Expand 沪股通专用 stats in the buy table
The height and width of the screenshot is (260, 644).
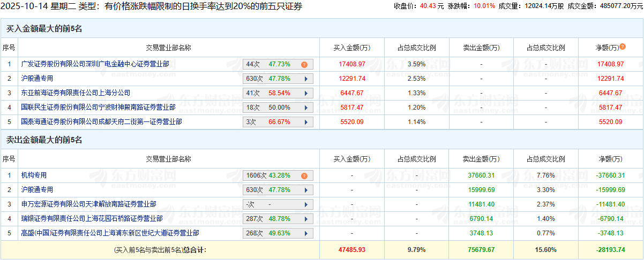(x=306, y=79)
